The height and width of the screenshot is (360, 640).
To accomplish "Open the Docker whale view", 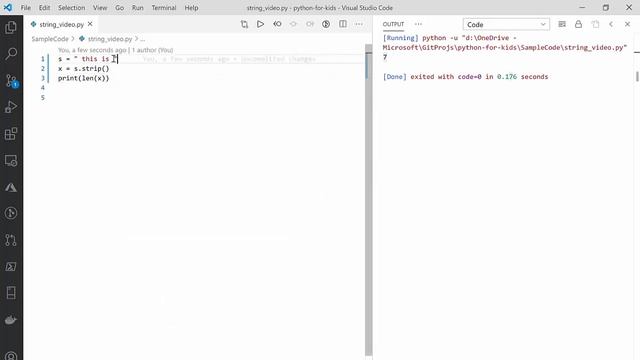I will pyautogui.click(x=11, y=320).
